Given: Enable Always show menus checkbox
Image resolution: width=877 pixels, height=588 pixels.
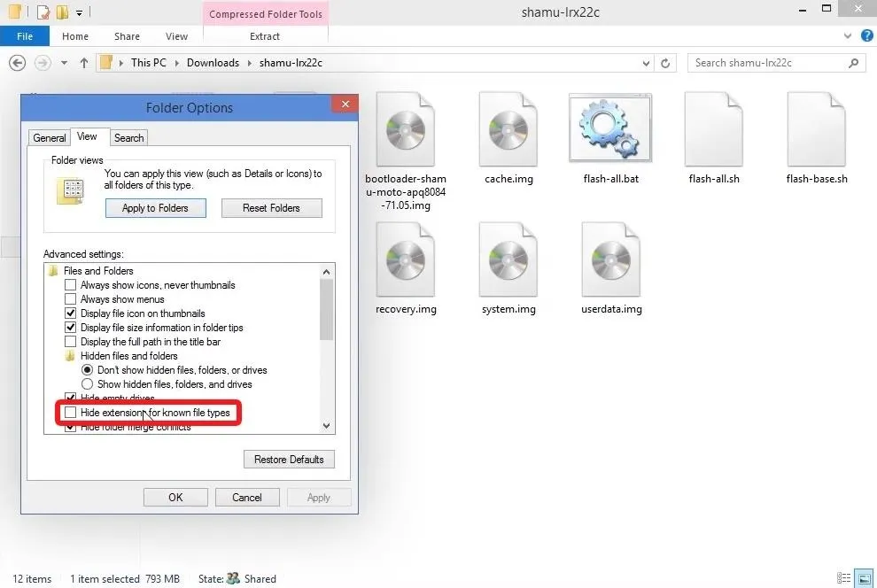Looking at the screenshot, I should pyautogui.click(x=71, y=299).
